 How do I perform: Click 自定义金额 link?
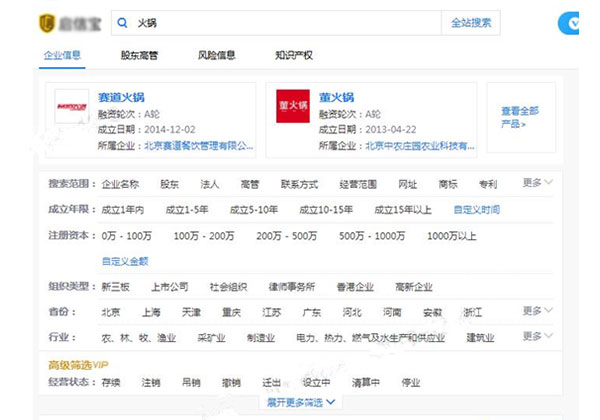pos(125,261)
